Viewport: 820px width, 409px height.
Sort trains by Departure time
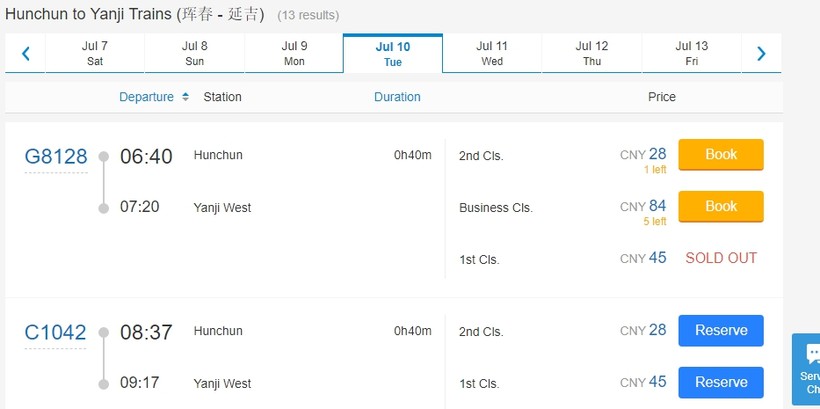pyautogui.click(x=153, y=97)
